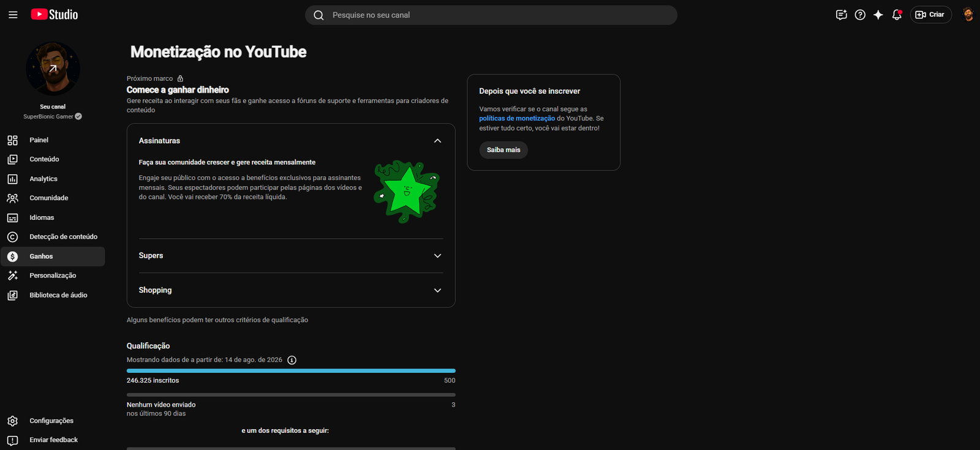Click the "246.325 inscritos" text
Image resolution: width=980 pixels, height=450 pixels.
pyautogui.click(x=153, y=381)
